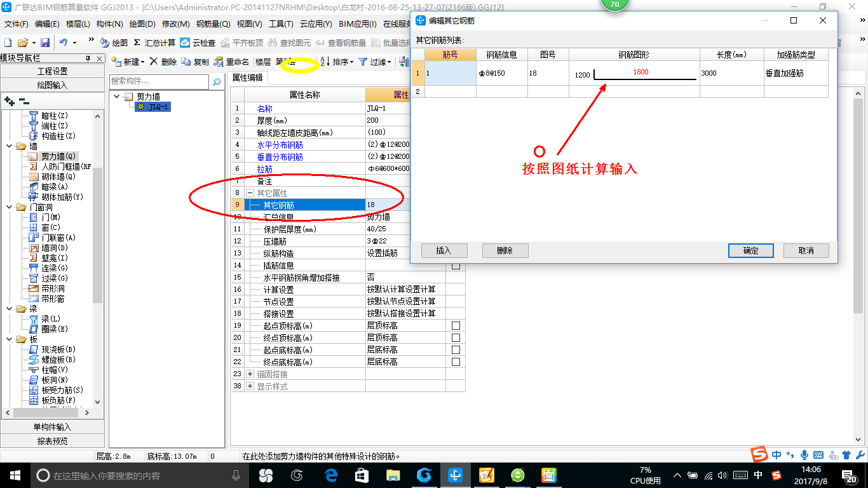The width and height of the screenshot is (868, 488).
Task: Click the 删除 delete X in component toolbar
Action: [163, 62]
